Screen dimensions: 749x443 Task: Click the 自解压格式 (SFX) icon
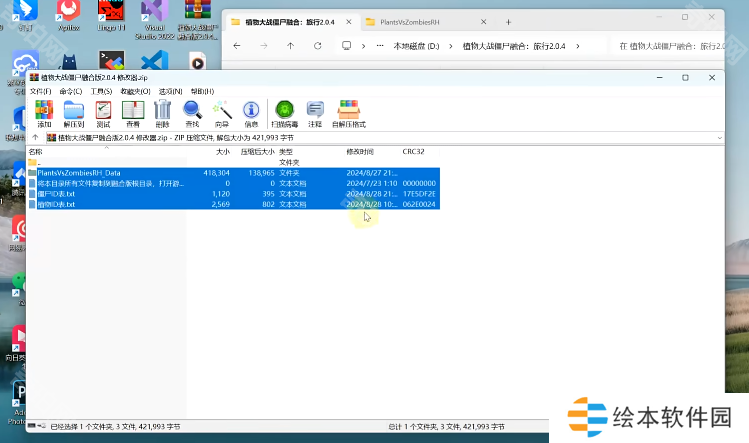pyautogui.click(x=349, y=113)
